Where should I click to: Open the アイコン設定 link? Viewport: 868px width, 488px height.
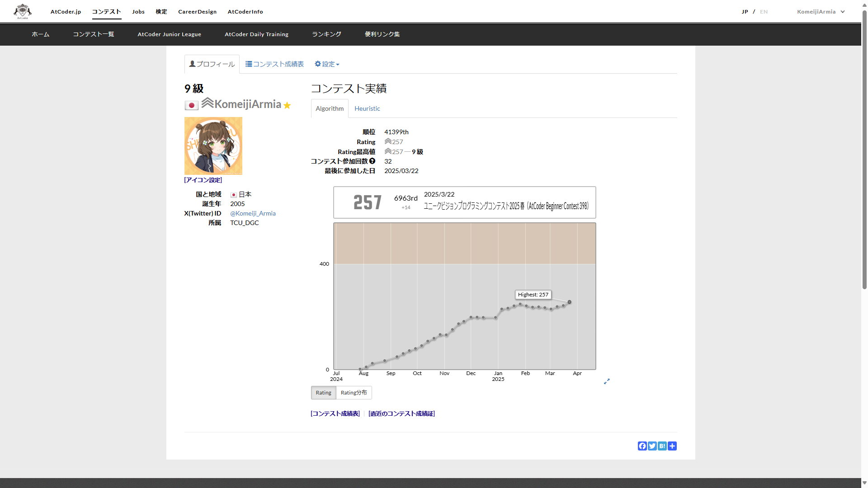tap(203, 179)
